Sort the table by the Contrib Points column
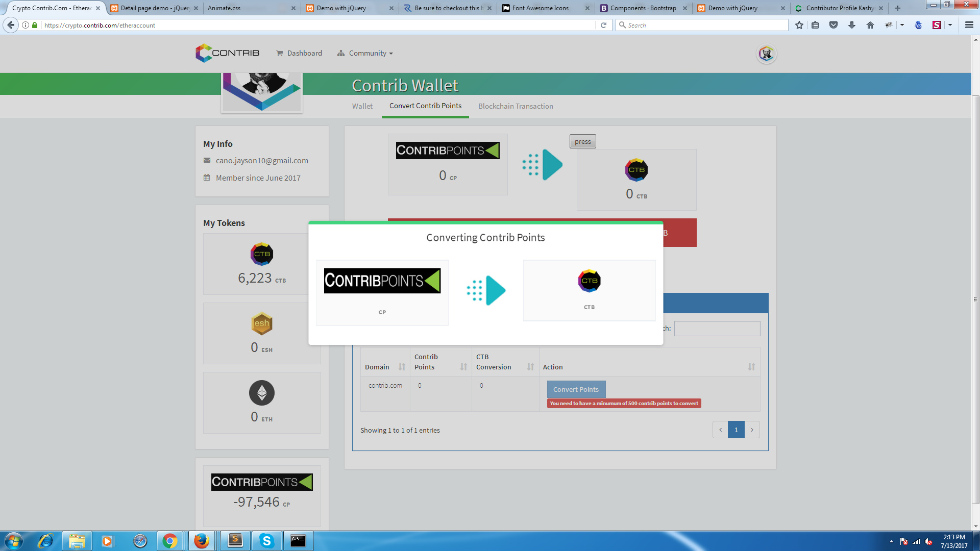This screenshot has width=980, height=551. click(x=440, y=362)
